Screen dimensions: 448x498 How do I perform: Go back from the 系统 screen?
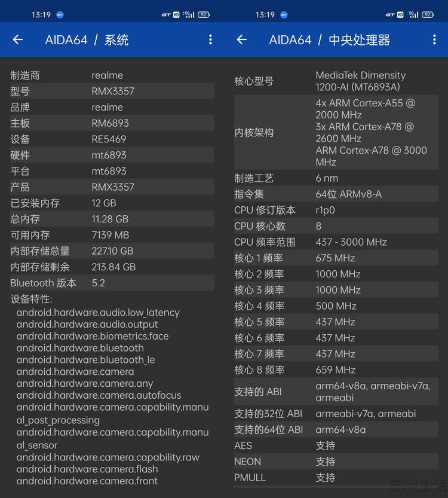coord(18,39)
